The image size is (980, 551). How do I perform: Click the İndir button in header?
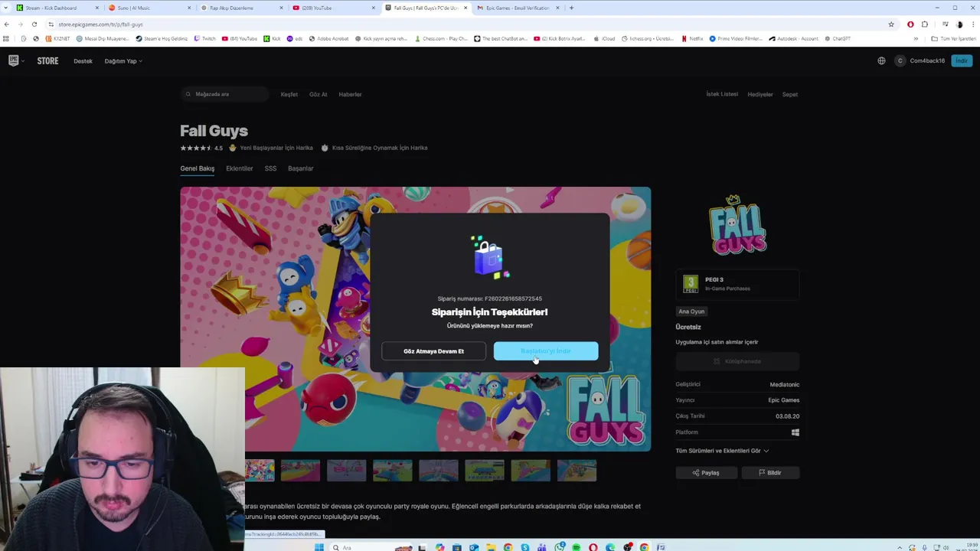pos(961,61)
